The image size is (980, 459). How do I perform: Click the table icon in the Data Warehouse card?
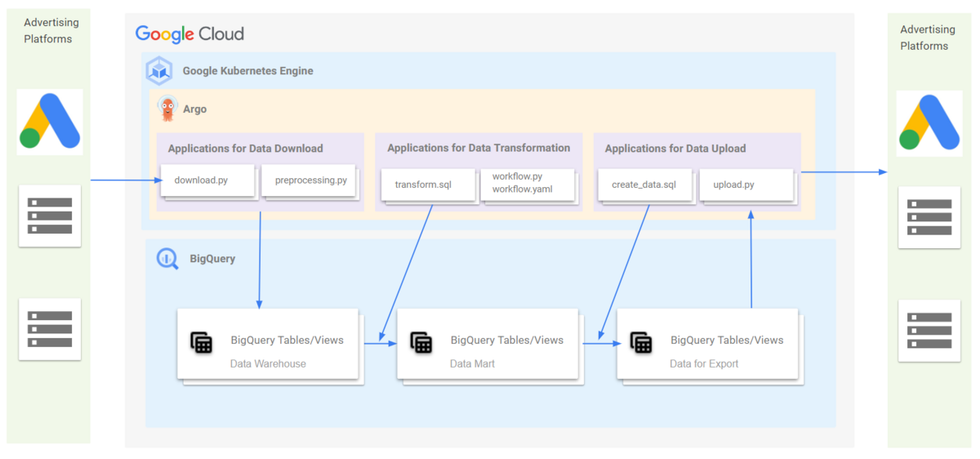pos(202,342)
